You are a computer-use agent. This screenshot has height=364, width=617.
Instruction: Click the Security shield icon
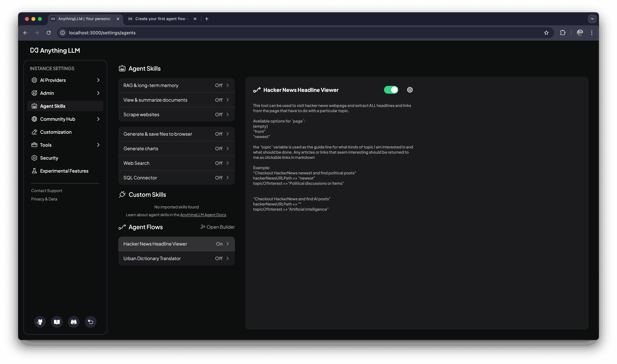click(34, 158)
